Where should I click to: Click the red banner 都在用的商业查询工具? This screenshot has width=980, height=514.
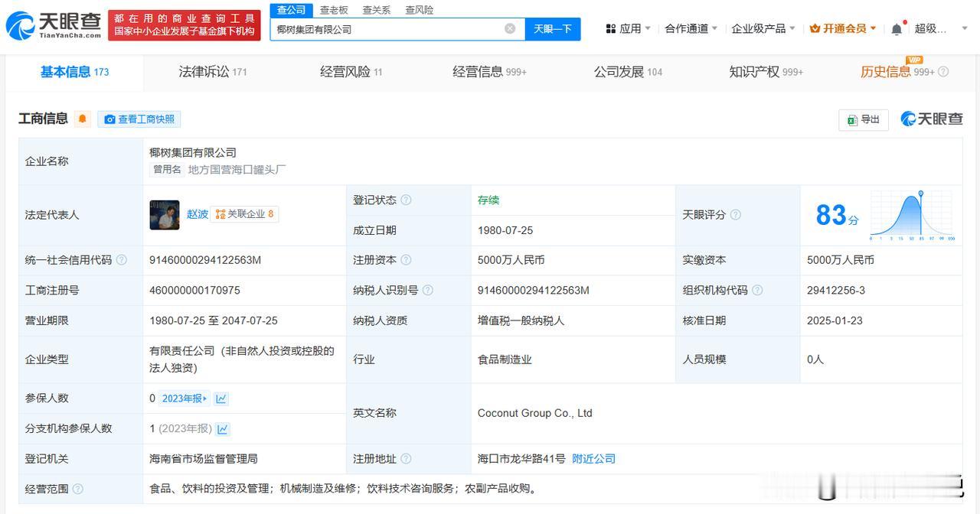click(184, 25)
